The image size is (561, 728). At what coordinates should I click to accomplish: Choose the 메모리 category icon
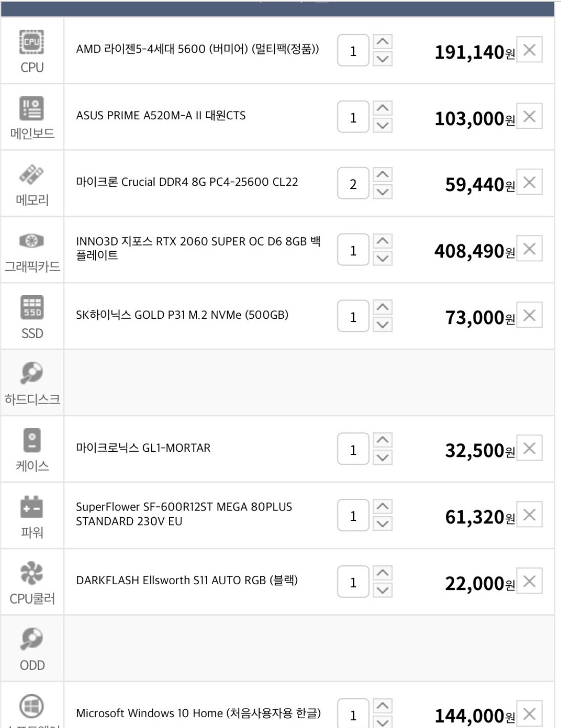pos(32,175)
